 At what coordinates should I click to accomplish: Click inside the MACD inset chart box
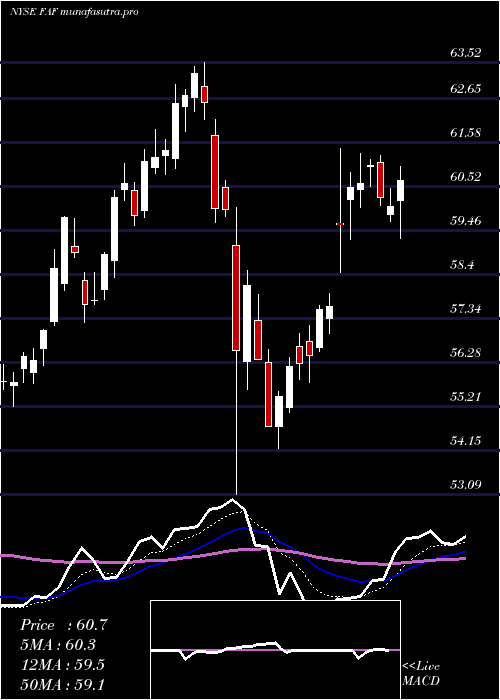coord(275,650)
